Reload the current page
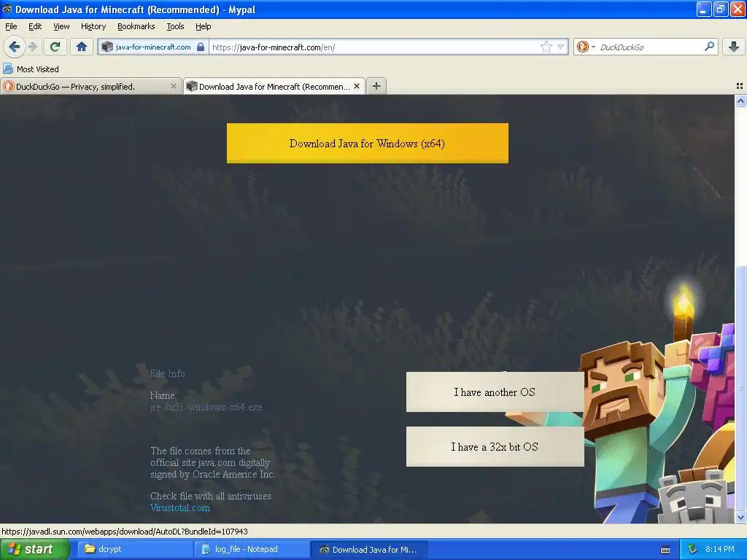747x560 pixels. coord(55,47)
